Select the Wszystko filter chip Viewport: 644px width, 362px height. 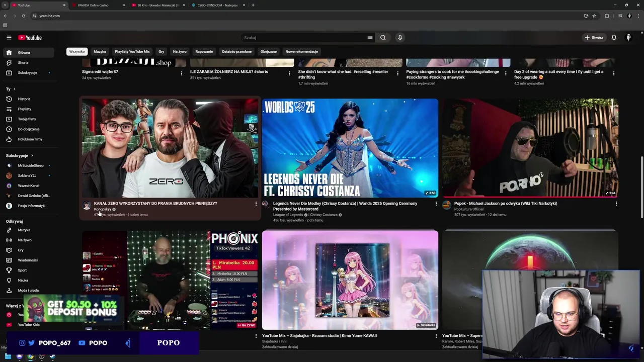tap(77, 51)
